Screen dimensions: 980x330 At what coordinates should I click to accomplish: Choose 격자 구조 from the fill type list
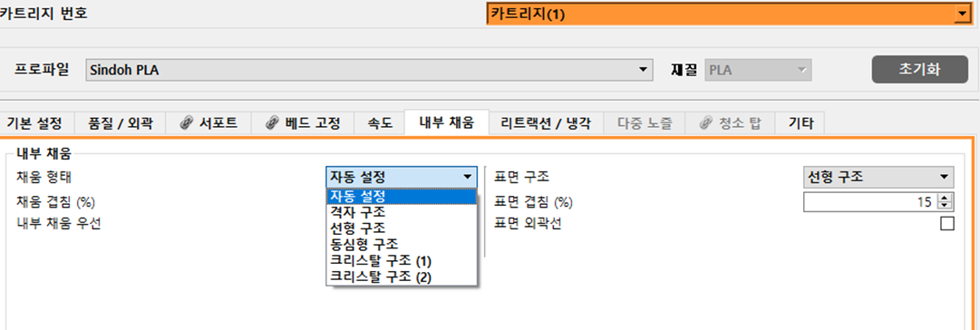tap(402, 212)
